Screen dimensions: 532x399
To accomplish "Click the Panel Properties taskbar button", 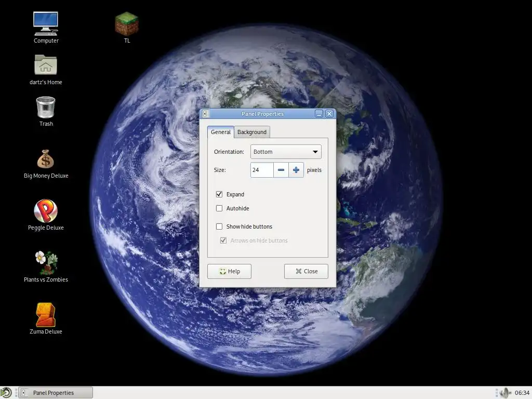I will coord(55,393).
